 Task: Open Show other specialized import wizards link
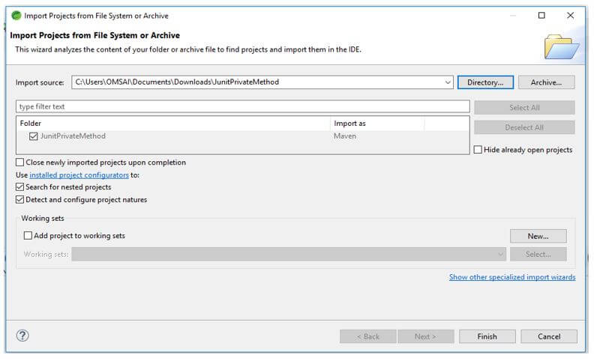click(x=512, y=277)
